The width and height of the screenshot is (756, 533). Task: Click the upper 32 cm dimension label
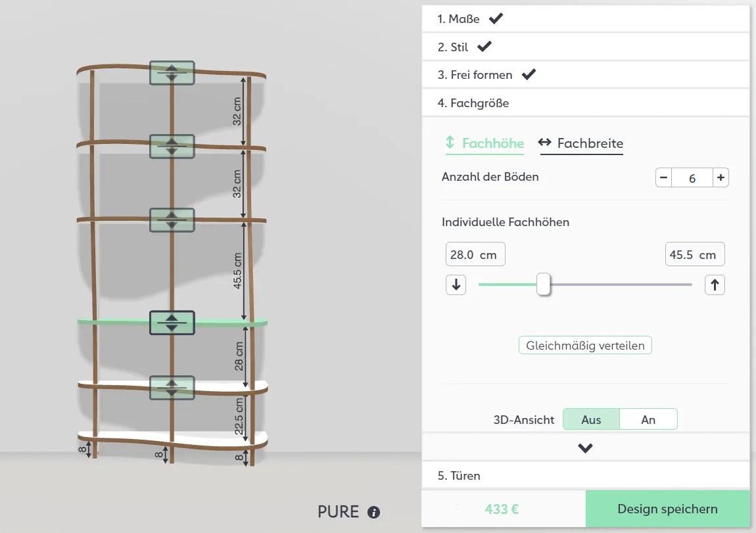tap(237, 111)
